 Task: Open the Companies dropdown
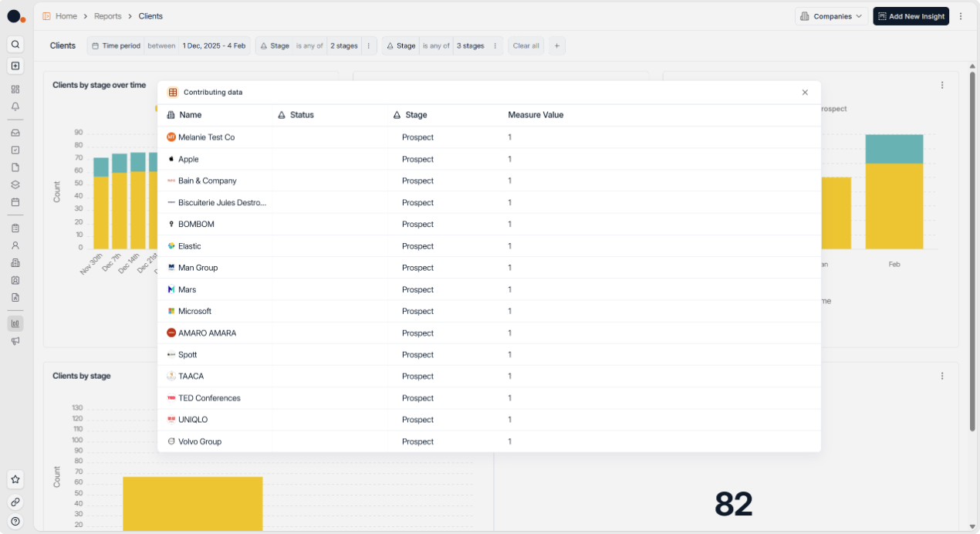(x=831, y=16)
